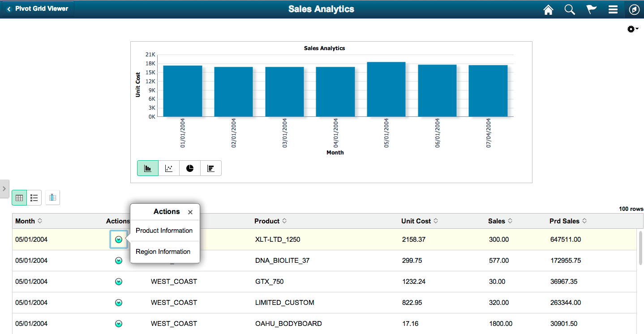Switch chart to line chart type
This screenshot has height=334, width=644.
coord(168,168)
